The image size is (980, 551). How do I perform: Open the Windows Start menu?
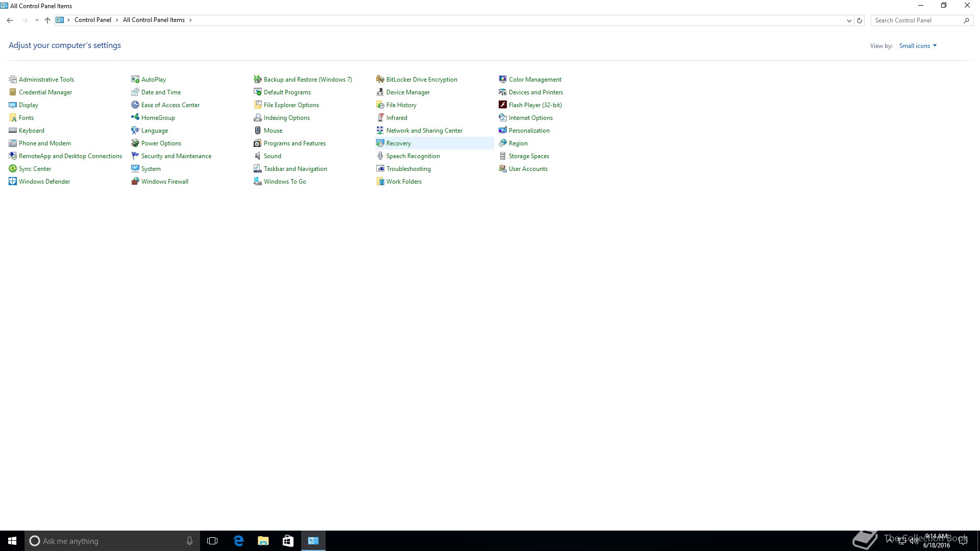click(12, 541)
